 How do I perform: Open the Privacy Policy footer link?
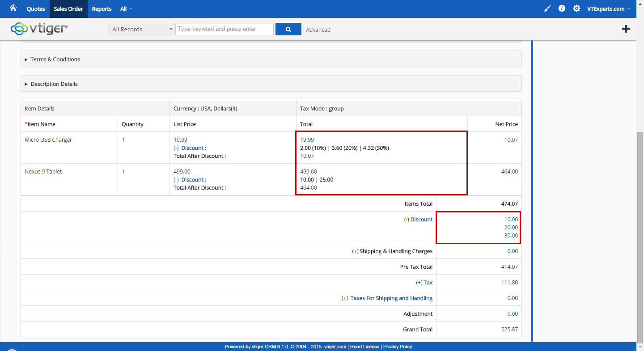coord(398,347)
